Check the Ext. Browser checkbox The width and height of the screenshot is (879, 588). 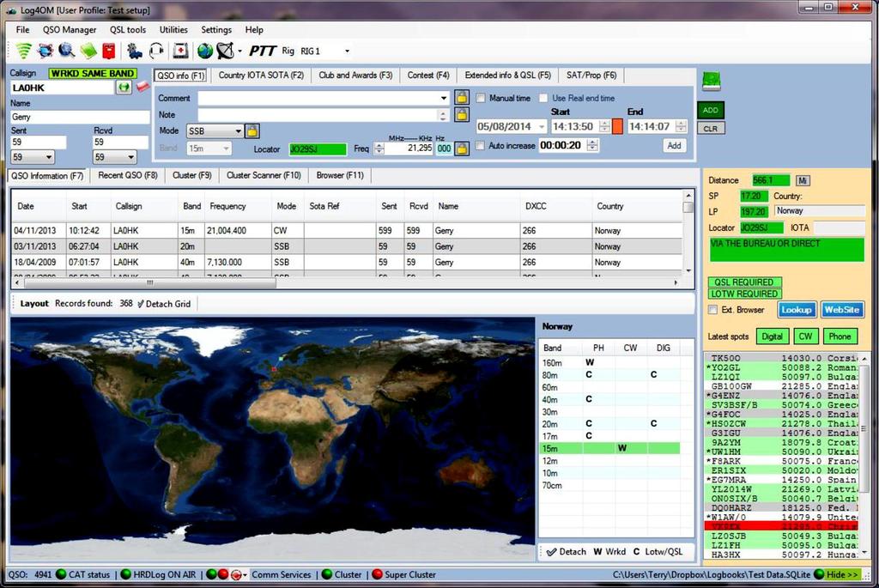713,309
